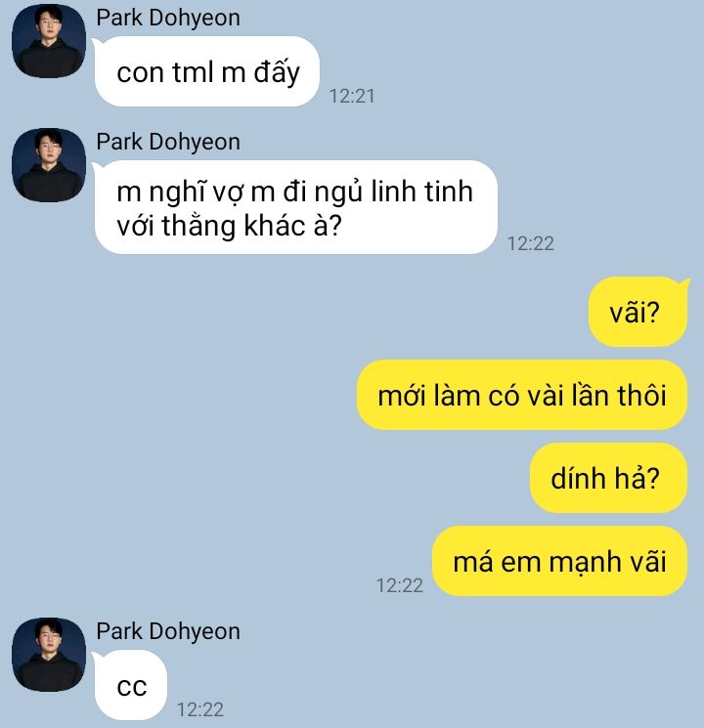The image size is (704, 728).
Task: Click sender name above the 'm nghĩ vợ m' bubble
Action: [168, 142]
